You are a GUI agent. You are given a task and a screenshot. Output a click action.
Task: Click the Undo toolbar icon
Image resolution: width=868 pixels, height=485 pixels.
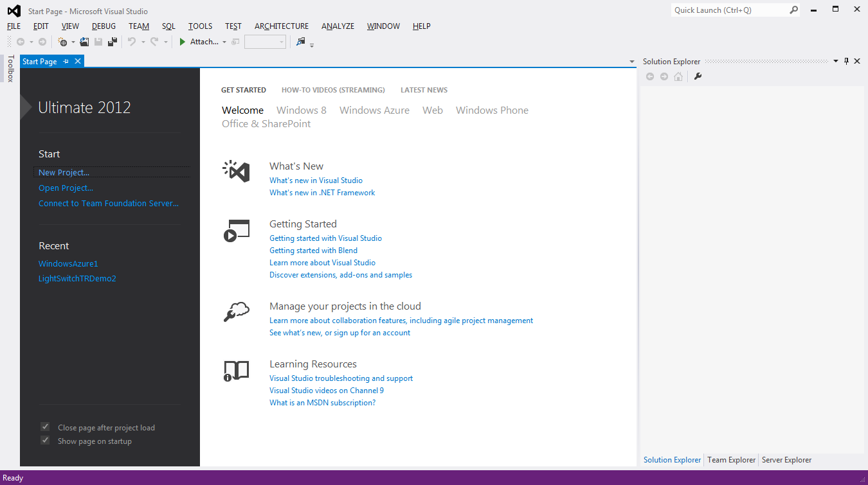click(x=133, y=42)
